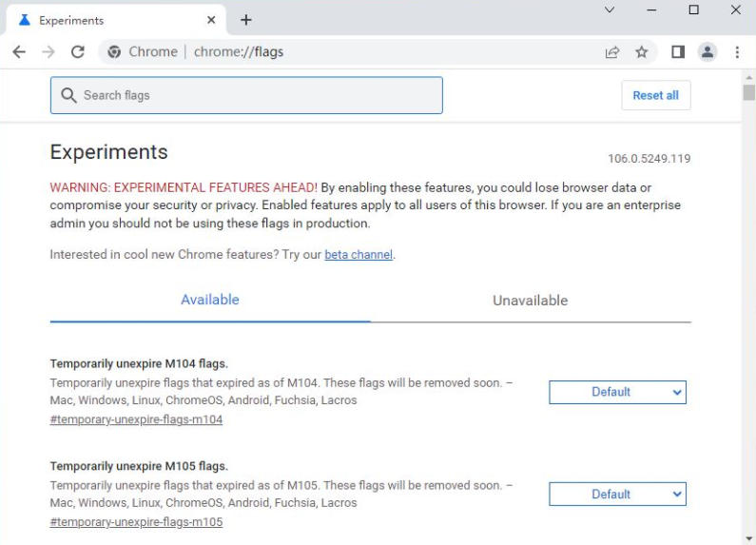Click the 'Temporarily unexpire M105 flags.' title

pos(139,466)
